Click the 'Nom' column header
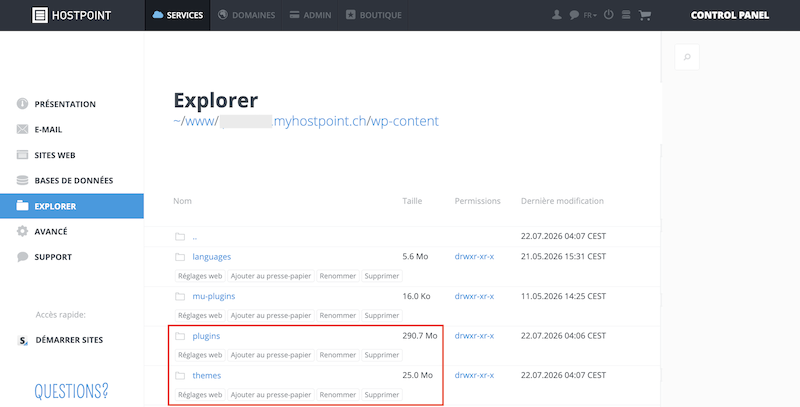Screen dimensions: 800x407 [x=182, y=201]
